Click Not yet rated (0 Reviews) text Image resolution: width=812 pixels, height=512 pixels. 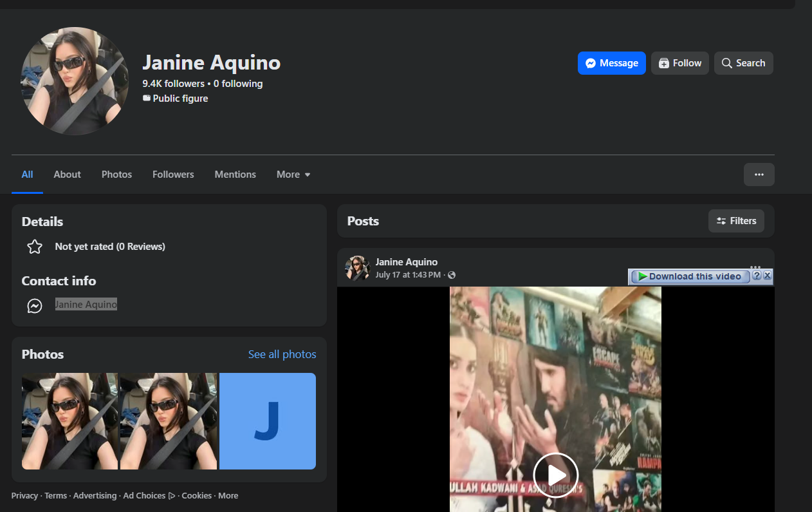point(110,247)
